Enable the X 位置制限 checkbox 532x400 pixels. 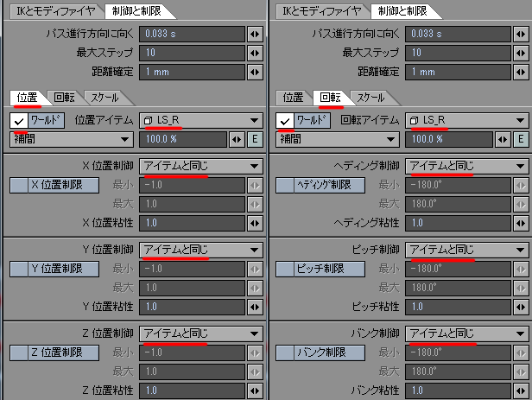[19, 185]
